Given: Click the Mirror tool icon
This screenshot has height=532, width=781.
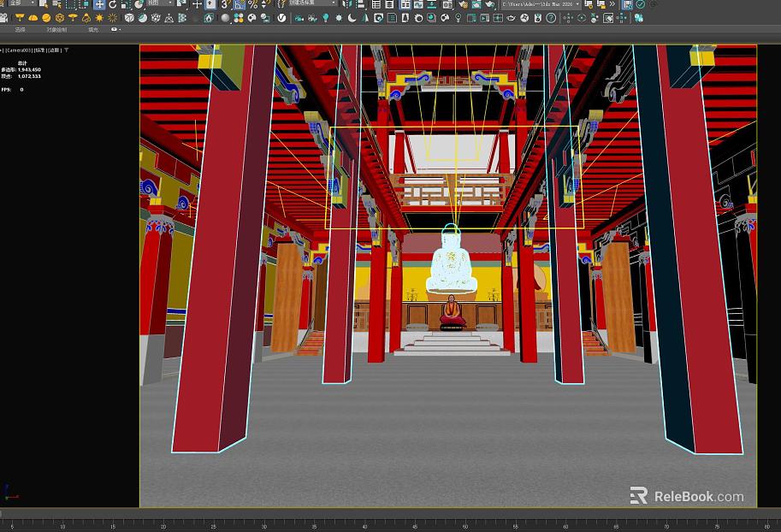Looking at the screenshot, I should pos(346,4).
